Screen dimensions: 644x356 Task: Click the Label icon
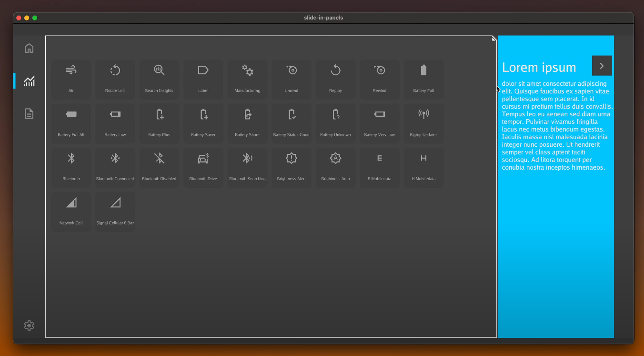tap(203, 70)
